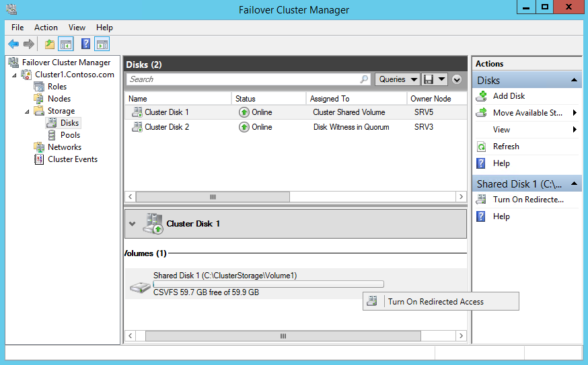588x365 pixels.
Task: Collapse the Disks actions section
Action: click(x=575, y=81)
